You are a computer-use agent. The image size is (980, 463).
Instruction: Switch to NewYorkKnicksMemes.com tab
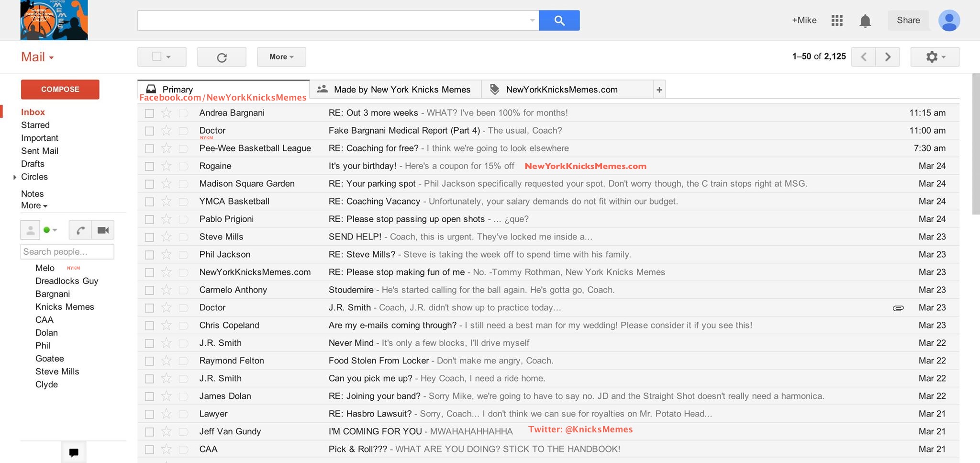[x=562, y=90]
